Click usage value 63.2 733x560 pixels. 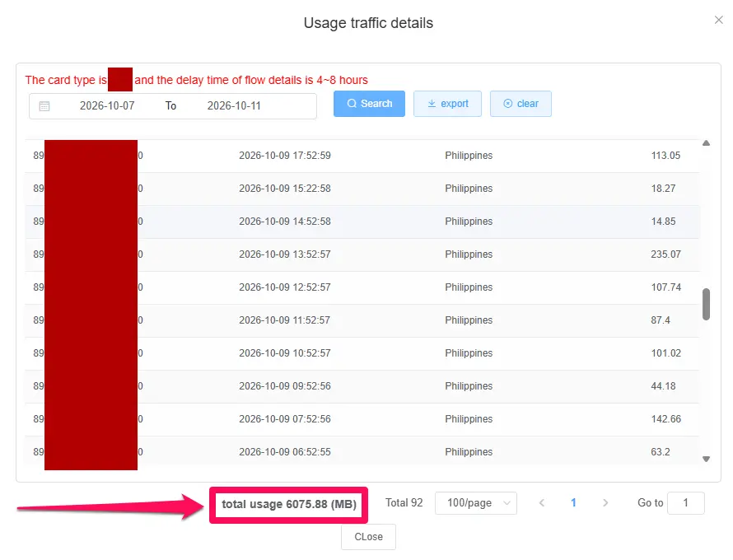click(x=661, y=452)
